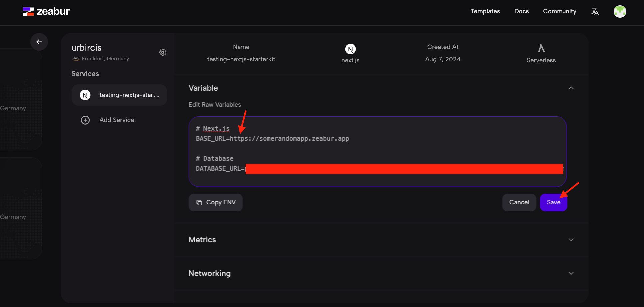The height and width of the screenshot is (307, 644).
Task: Click the Zeabur logo
Action: [x=46, y=12]
